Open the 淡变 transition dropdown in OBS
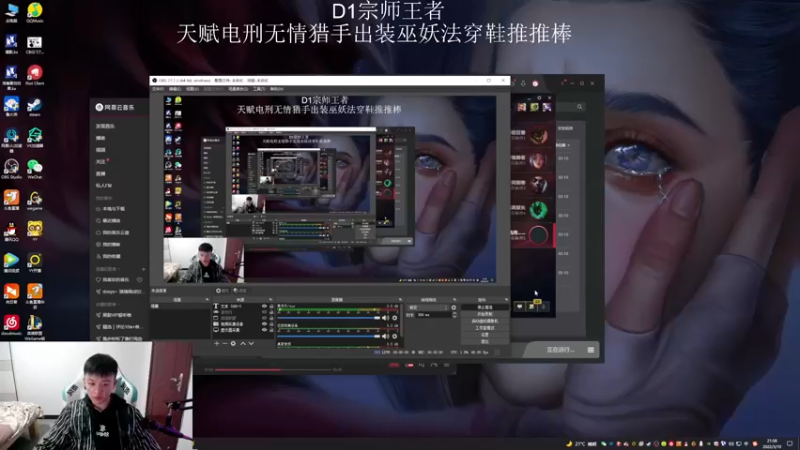 pyautogui.click(x=428, y=308)
